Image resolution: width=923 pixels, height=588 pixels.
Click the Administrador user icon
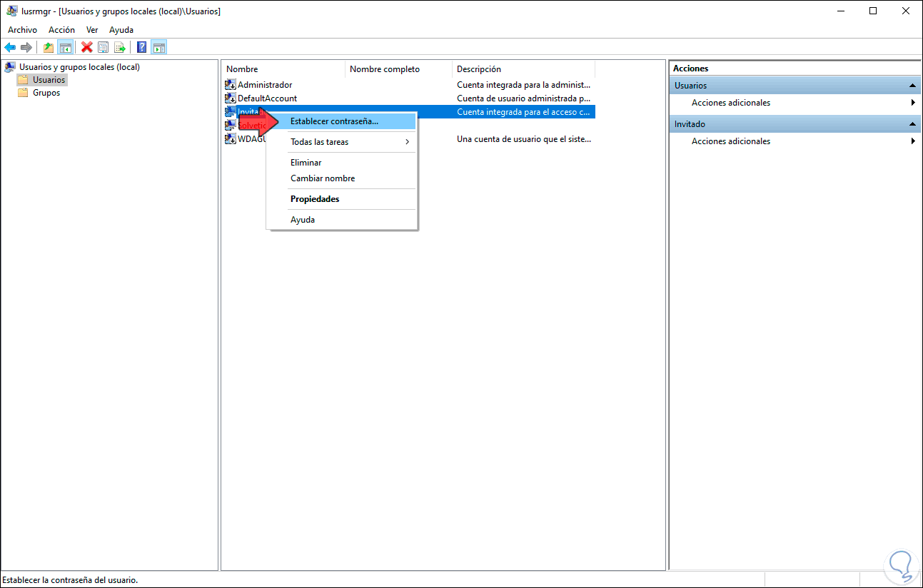point(231,85)
